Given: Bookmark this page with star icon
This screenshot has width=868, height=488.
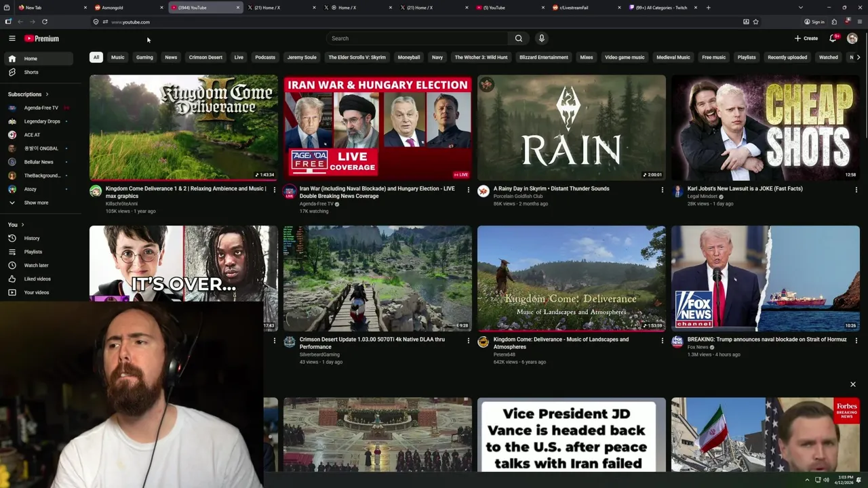Looking at the screenshot, I should 755,22.
